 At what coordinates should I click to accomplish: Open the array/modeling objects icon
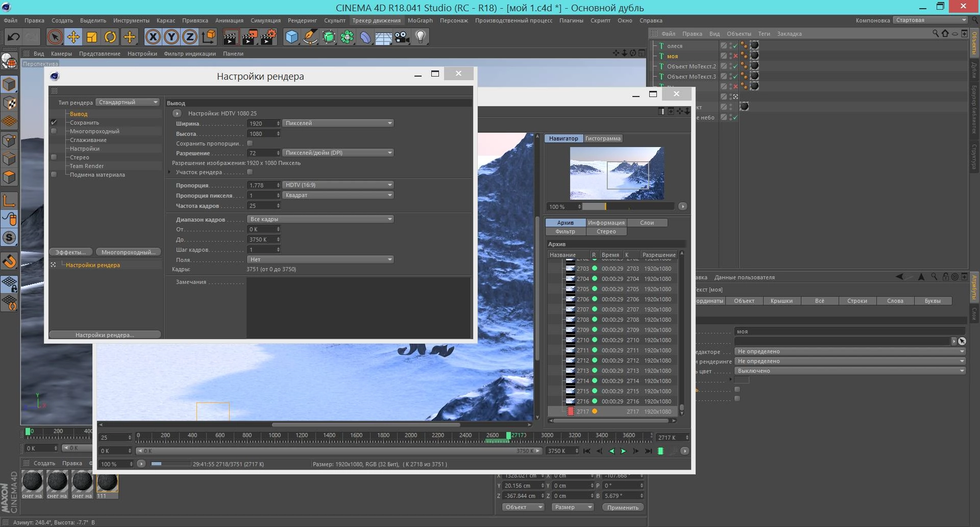point(347,37)
